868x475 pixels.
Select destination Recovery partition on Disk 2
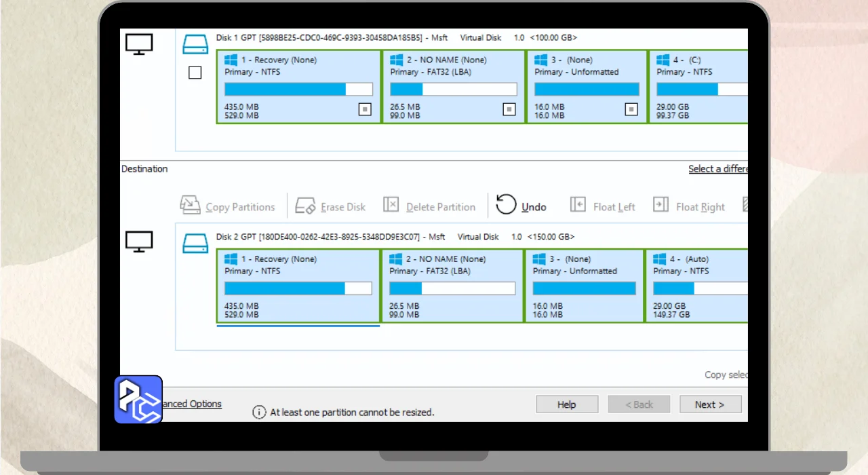(x=298, y=285)
